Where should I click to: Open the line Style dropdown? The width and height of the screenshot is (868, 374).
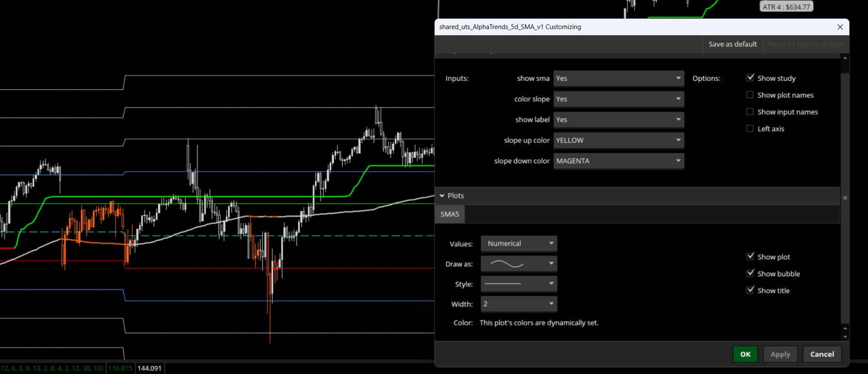[519, 284]
